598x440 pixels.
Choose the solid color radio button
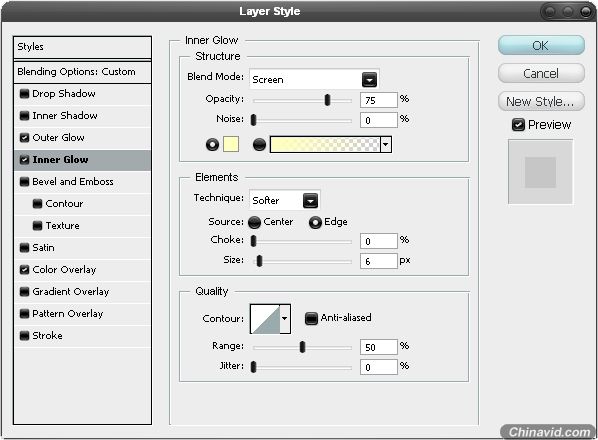[x=212, y=145]
